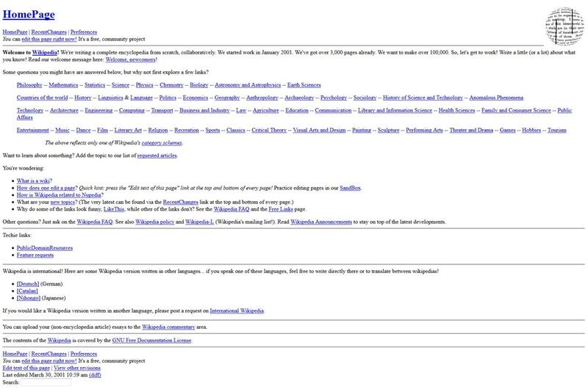Open the HomePage heading link
Image resolution: width=588 pixels, height=392 pixels.
pyautogui.click(x=29, y=14)
